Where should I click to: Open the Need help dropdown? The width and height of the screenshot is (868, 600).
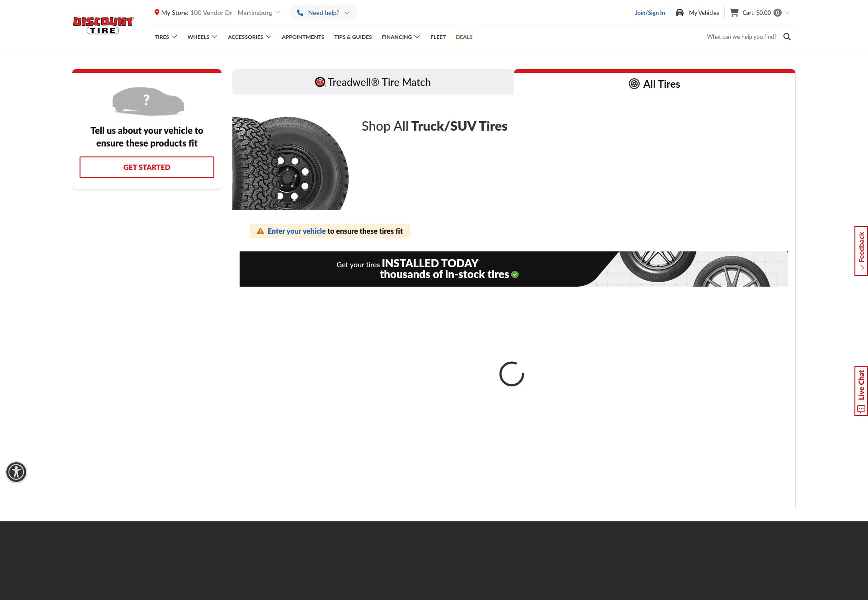pyautogui.click(x=324, y=13)
